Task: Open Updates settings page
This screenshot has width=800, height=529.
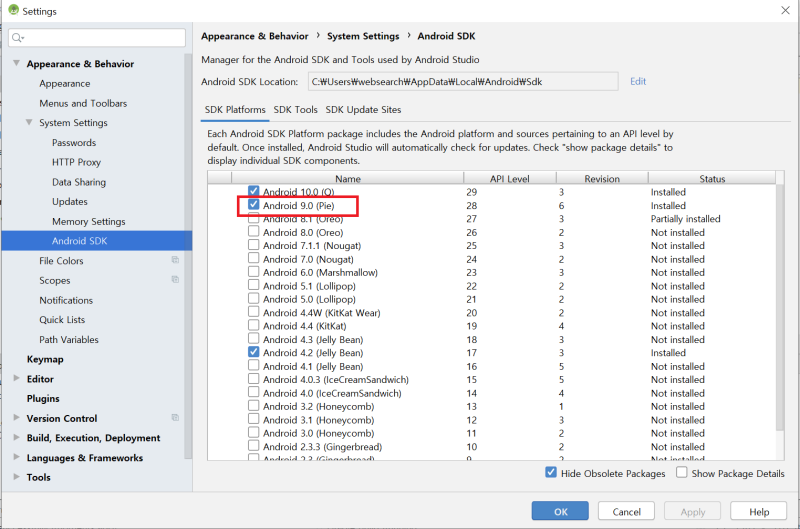Action: [x=70, y=201]
